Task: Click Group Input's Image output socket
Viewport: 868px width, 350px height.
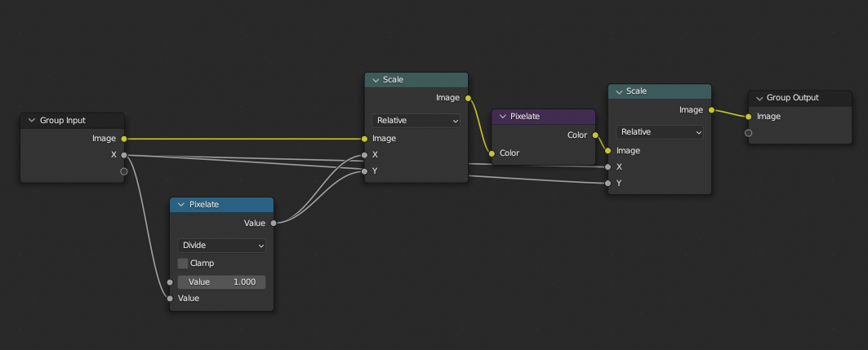Action: pyautogui.click(x=124, y=139)
